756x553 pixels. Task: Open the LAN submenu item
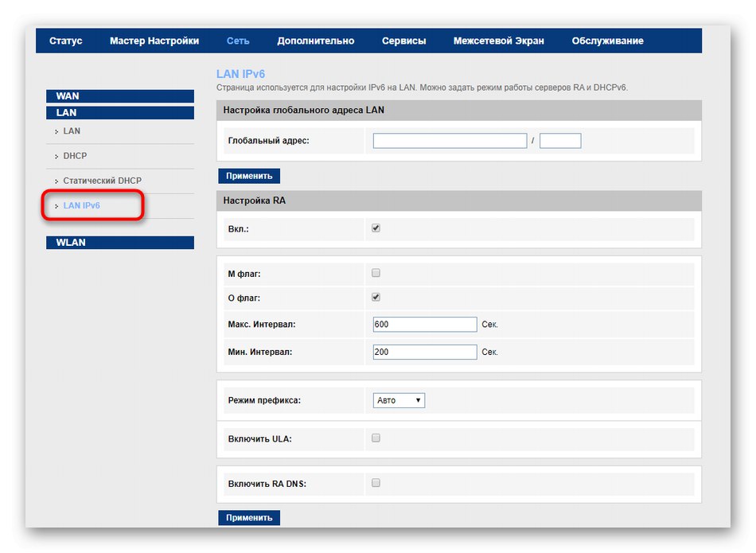point(72,131)
